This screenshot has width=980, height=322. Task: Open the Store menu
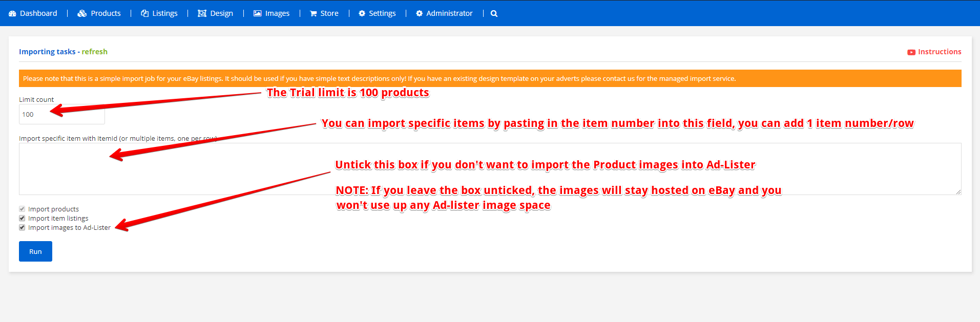tap(324, 13)
